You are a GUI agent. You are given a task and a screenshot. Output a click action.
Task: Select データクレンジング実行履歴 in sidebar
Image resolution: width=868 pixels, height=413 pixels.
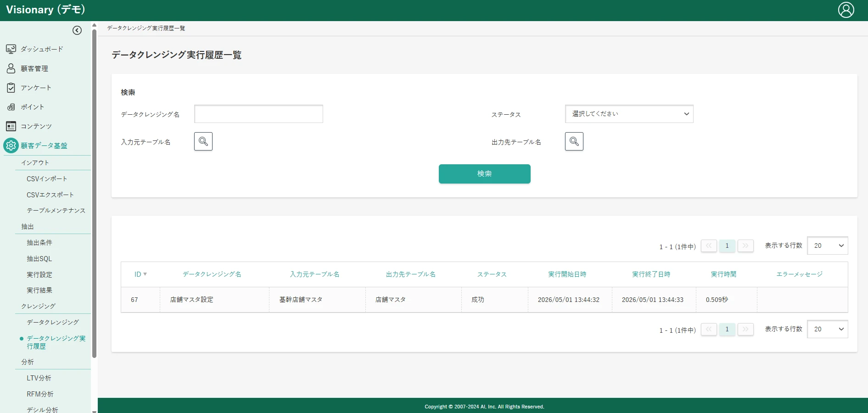pos(56,342)
